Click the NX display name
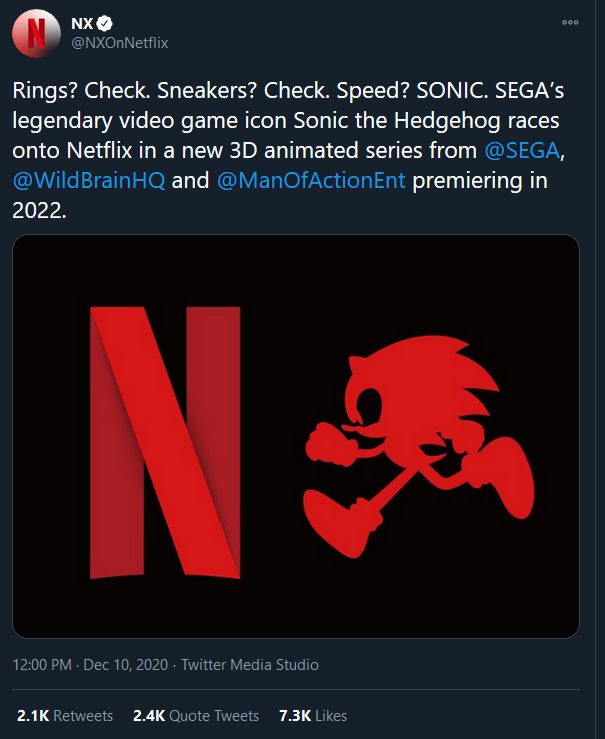Image resolution: width=605 pixels, height=739 pixels. (81, 22)
